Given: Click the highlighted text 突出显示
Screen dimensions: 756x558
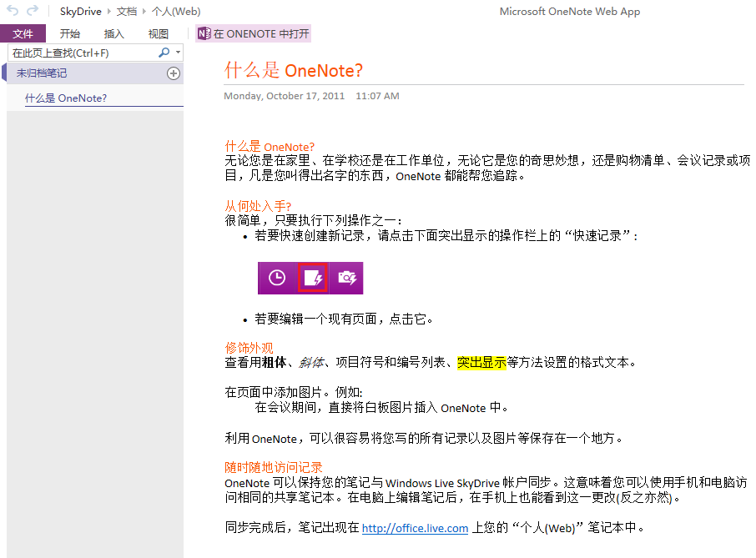Looking at the screenshot, I should tap(481, 362).
